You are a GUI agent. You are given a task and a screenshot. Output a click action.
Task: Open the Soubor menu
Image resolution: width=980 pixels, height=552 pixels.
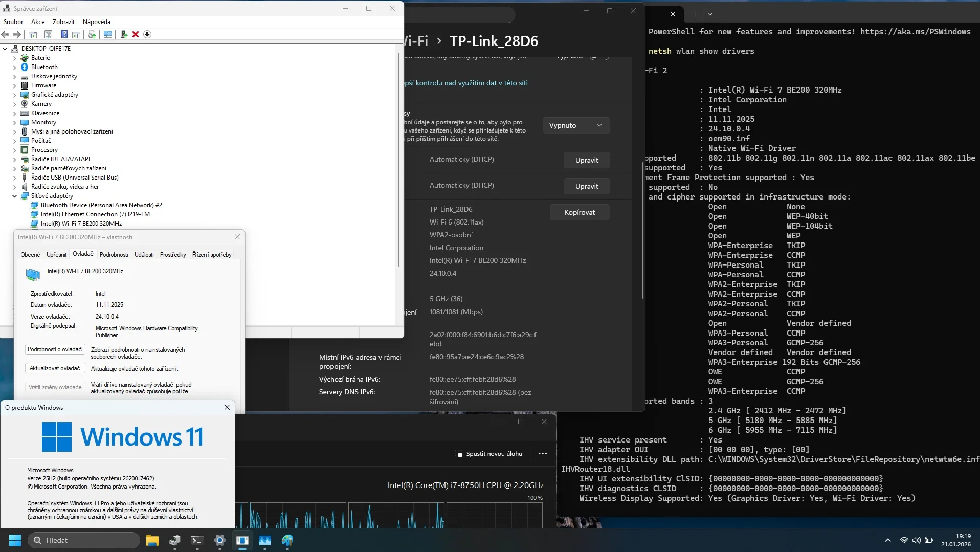[13, 22]
